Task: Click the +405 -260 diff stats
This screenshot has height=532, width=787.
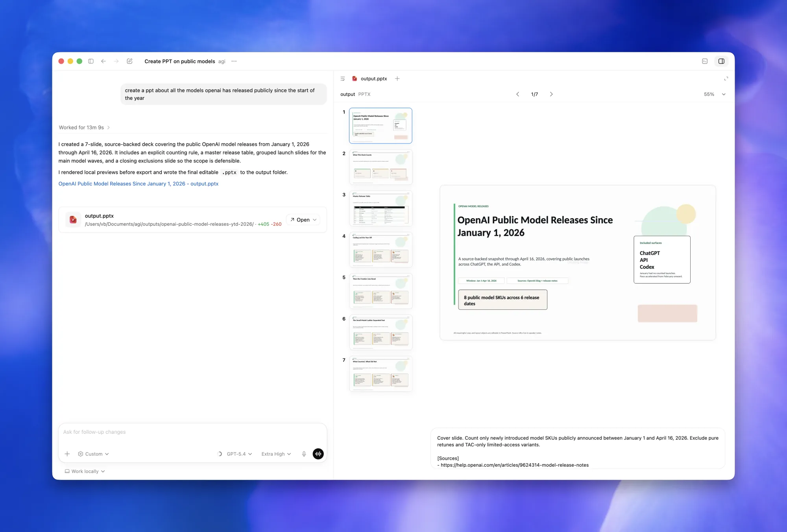Action: tap(270, 224)
